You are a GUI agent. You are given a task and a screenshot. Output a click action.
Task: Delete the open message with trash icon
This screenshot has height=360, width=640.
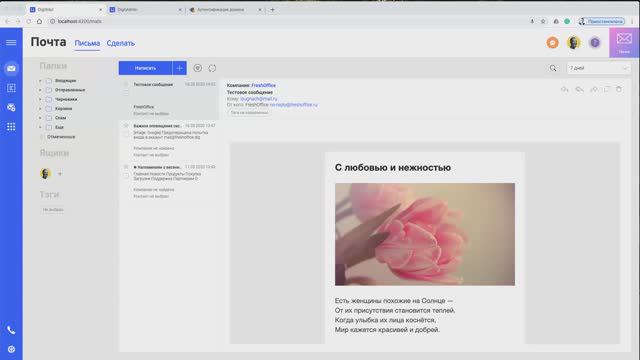pyautogui.click(x=619, y=89)
